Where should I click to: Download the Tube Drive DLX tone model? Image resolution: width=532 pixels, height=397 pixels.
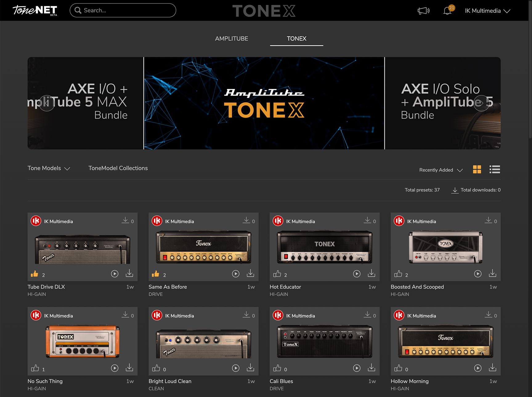tap(130, 273)
